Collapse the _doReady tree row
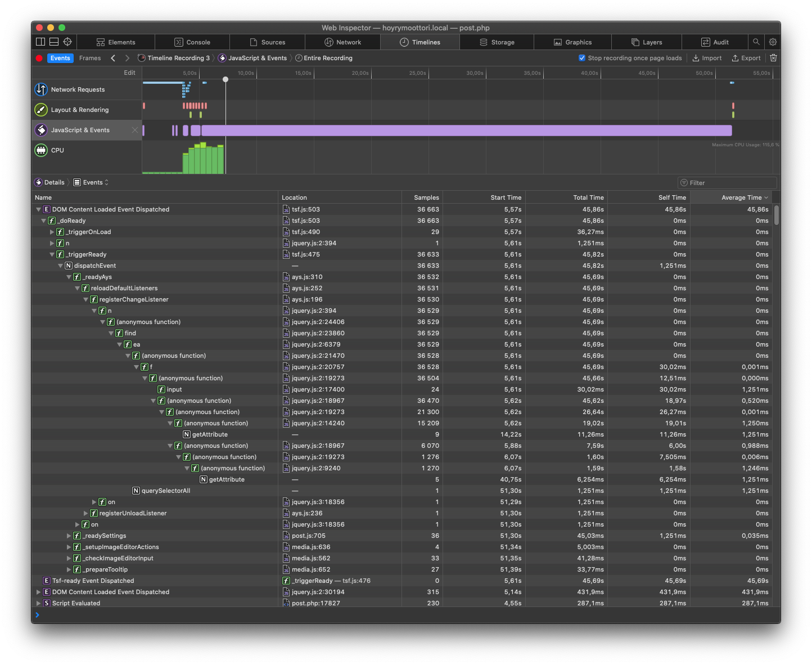The image size is (812, 665). [43, 221]
